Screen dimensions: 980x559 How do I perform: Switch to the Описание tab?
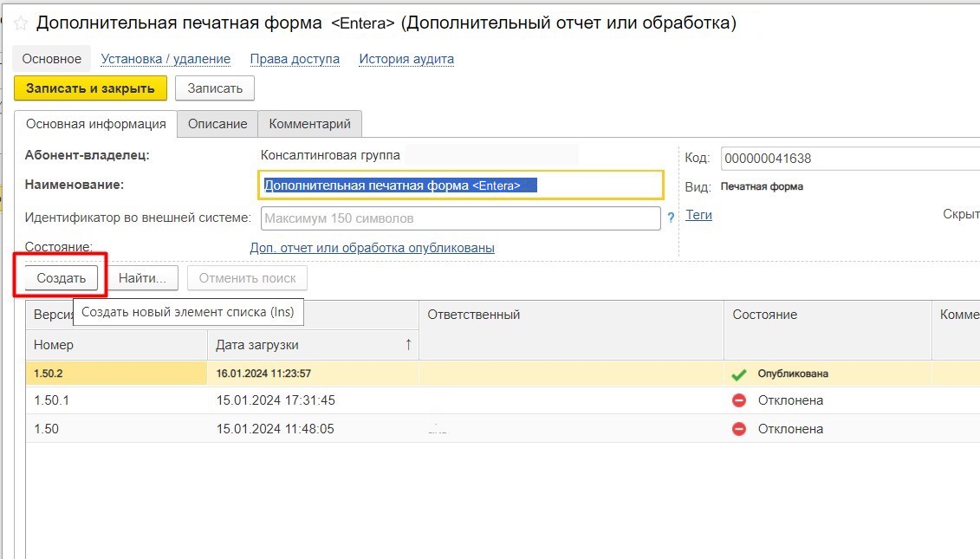[217, 124]
